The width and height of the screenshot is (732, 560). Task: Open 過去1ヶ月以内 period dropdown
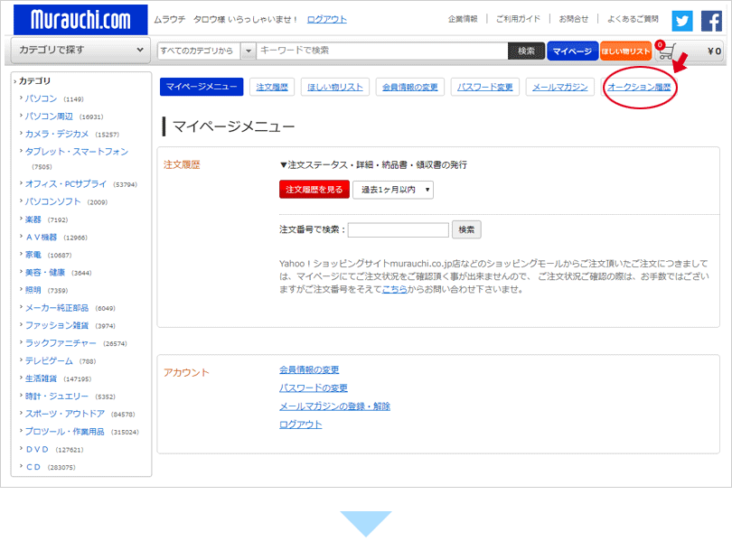[392, 190]
